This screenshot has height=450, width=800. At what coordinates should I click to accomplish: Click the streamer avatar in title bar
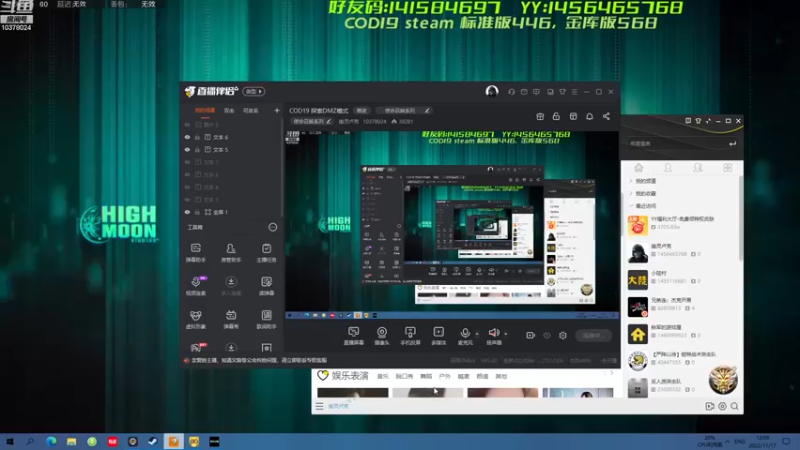tap(492, 91)
